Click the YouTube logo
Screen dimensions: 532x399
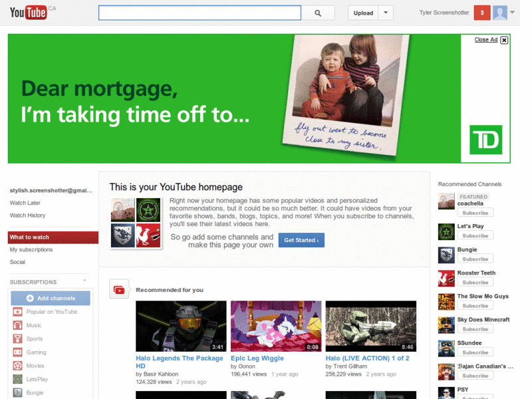[28, 13]
